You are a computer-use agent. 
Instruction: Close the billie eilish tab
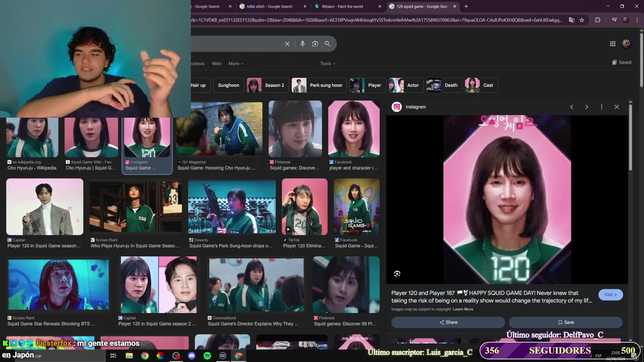click(305, 7)
